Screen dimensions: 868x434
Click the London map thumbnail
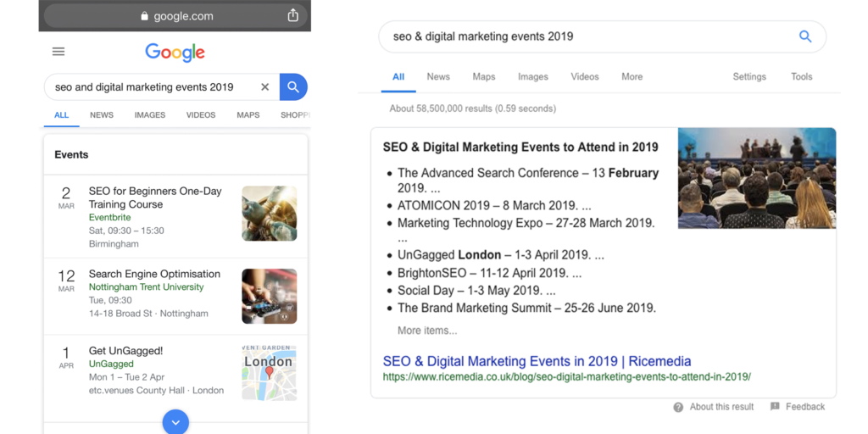269,373
